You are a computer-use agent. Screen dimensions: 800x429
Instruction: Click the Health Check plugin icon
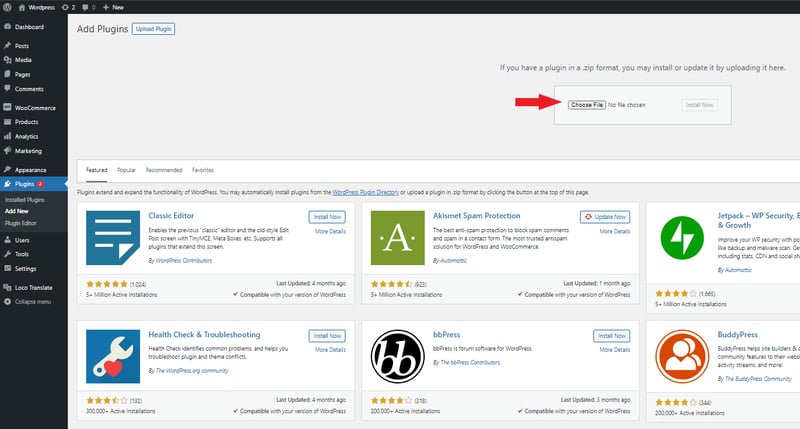[113, 357]
